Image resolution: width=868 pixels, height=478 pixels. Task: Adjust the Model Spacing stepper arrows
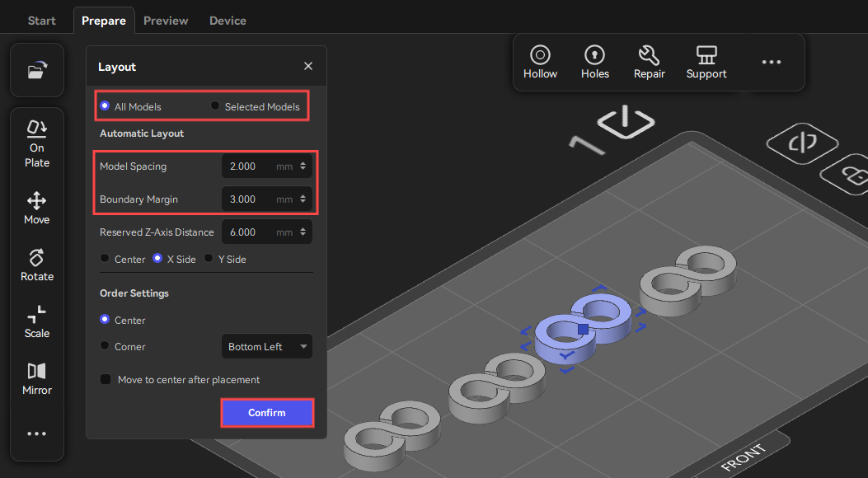pyautogui.click(x=304, y=166)
